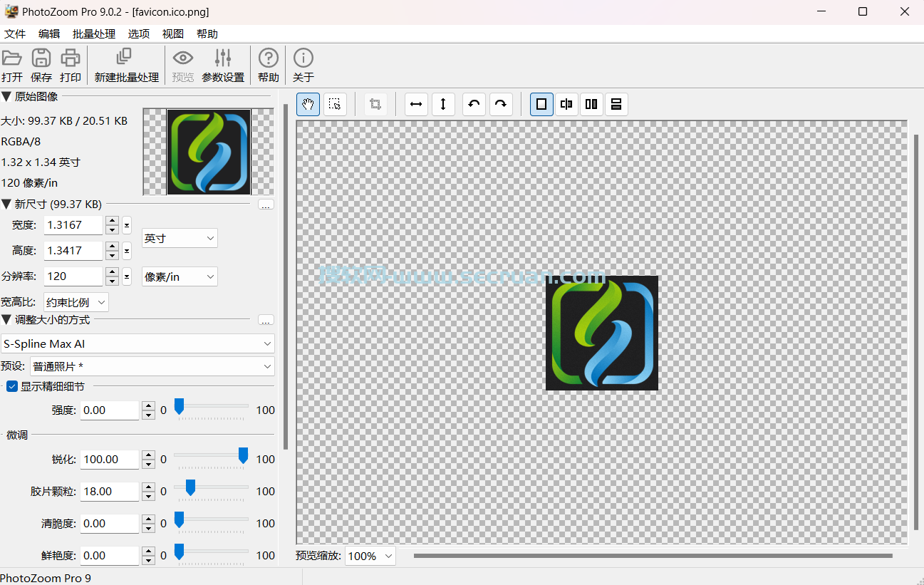Switch to single preview view
Image resolution: width=924 pixels, height=585 pixels.
coord(541,104)
